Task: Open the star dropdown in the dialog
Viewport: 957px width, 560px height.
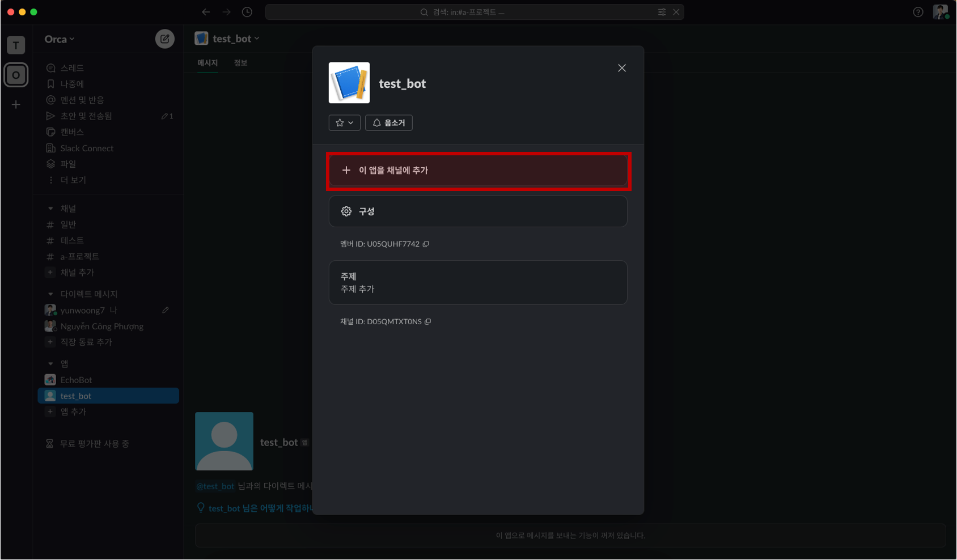Action: pyautogui.click(x=345, y=122)
